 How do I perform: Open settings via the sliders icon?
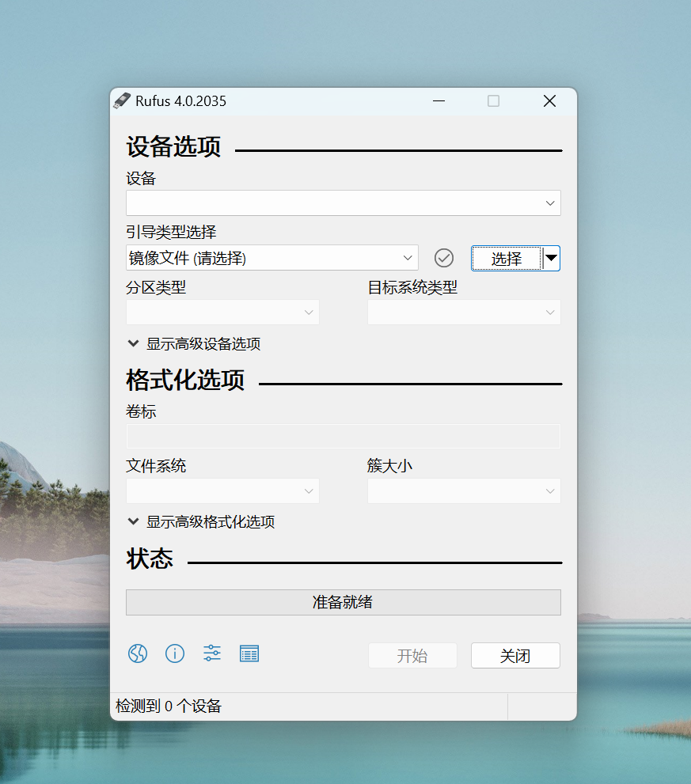[212, 653]
